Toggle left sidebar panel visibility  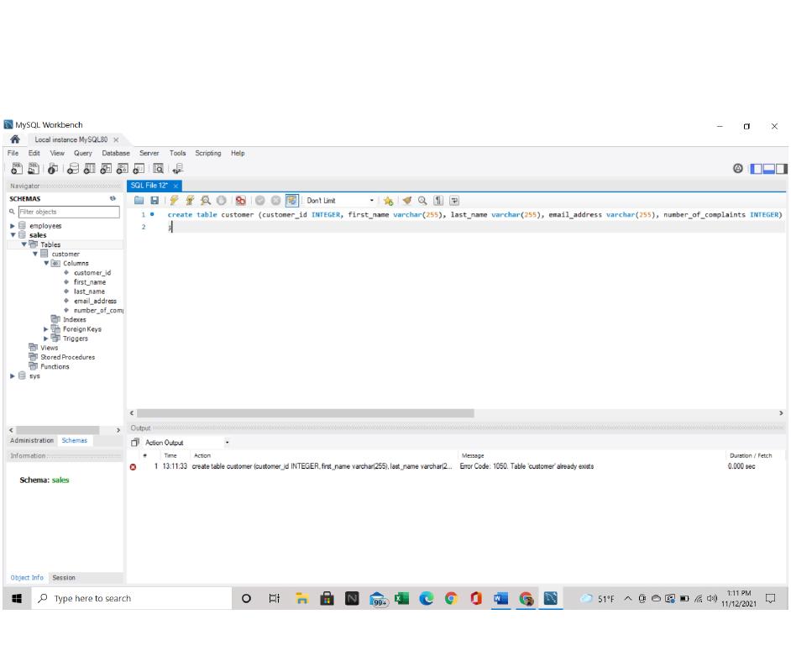click(x=757, y=169)
